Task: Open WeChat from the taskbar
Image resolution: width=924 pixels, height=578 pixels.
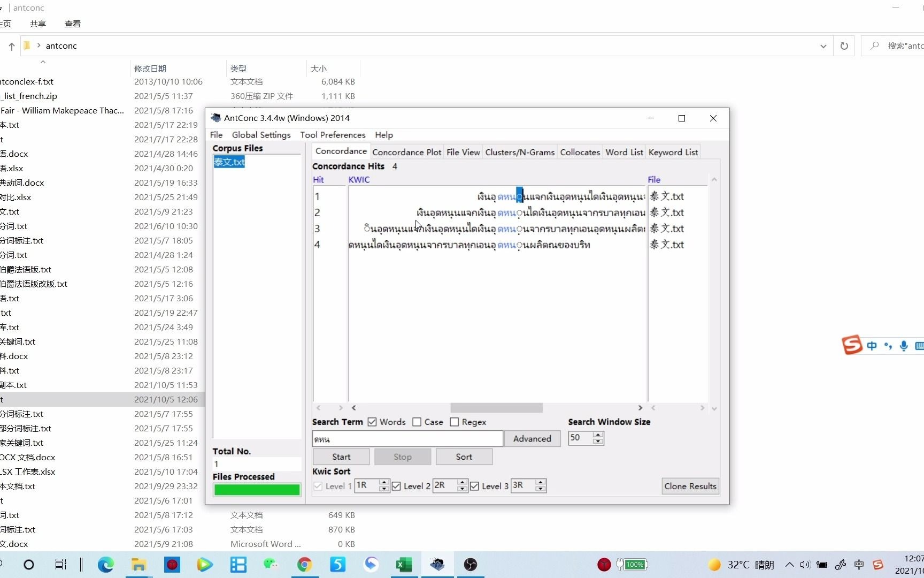Action: (271, 565)
